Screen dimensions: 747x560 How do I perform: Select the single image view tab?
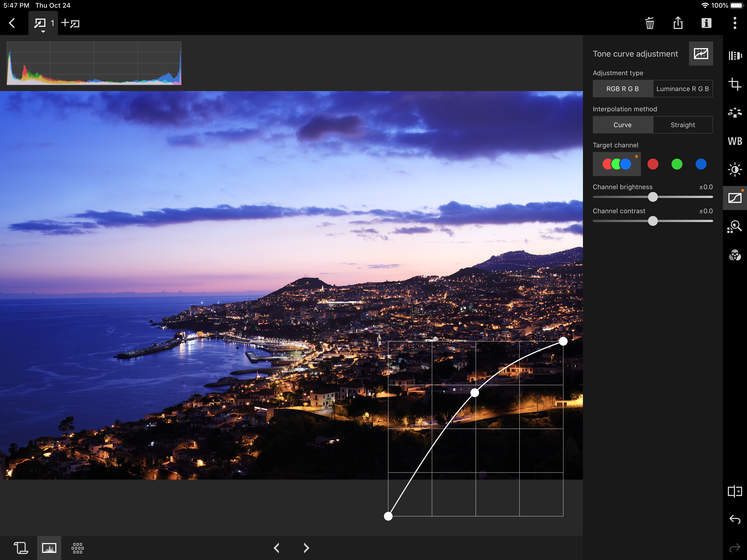tap(49, 548)
